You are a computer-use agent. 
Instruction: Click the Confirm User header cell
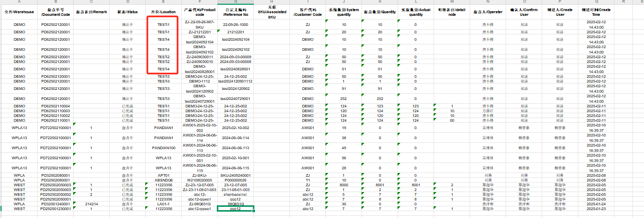(x=524, y=13)
